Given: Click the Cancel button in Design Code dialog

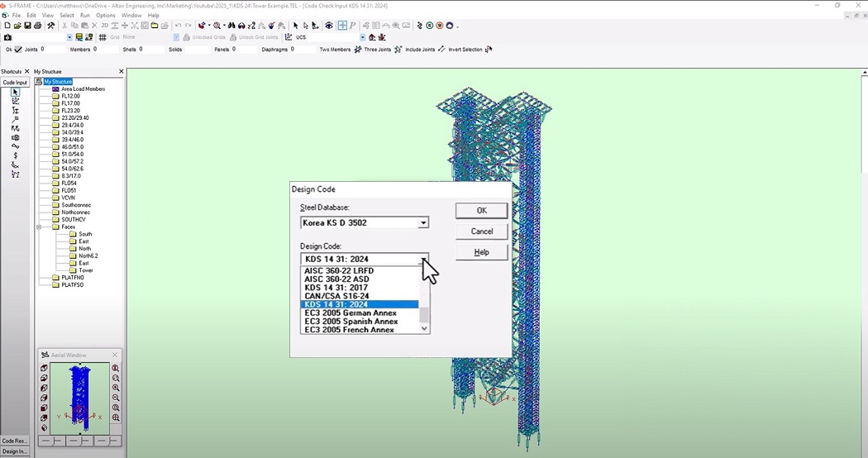Looking at the screenshot, I should (481, 231).
